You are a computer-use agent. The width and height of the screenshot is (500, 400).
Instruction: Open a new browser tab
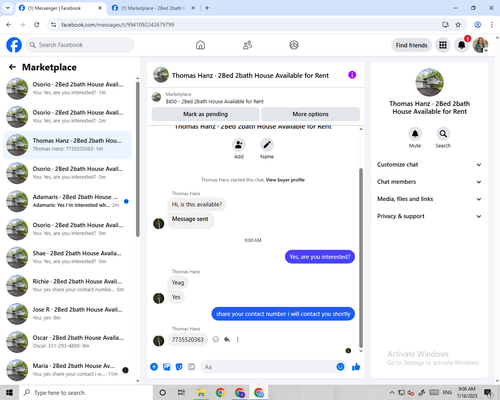coord(207,8)
